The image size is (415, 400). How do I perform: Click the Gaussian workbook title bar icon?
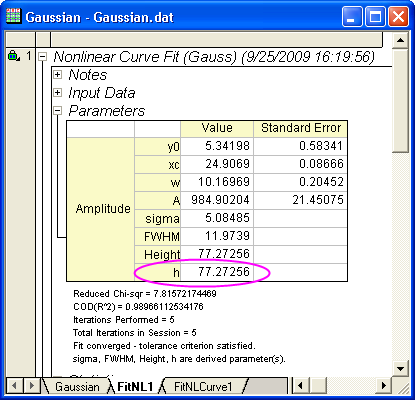(x=13, y=16)
